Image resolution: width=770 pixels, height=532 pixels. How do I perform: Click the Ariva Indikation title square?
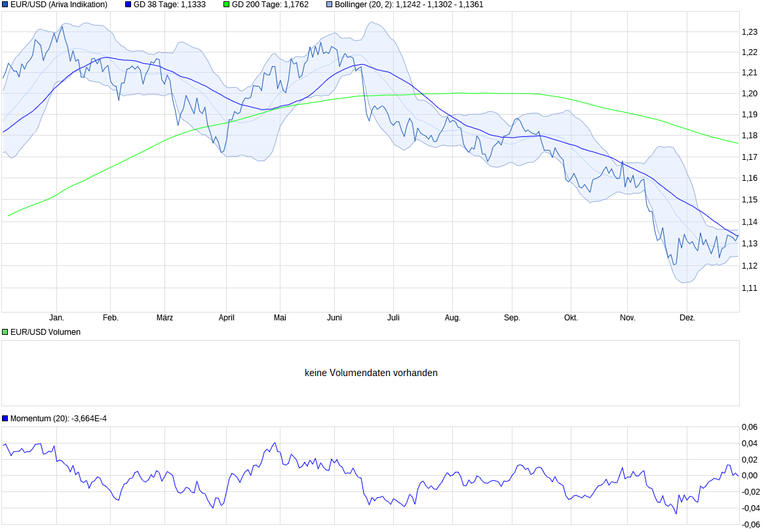(x=5, y=5)
